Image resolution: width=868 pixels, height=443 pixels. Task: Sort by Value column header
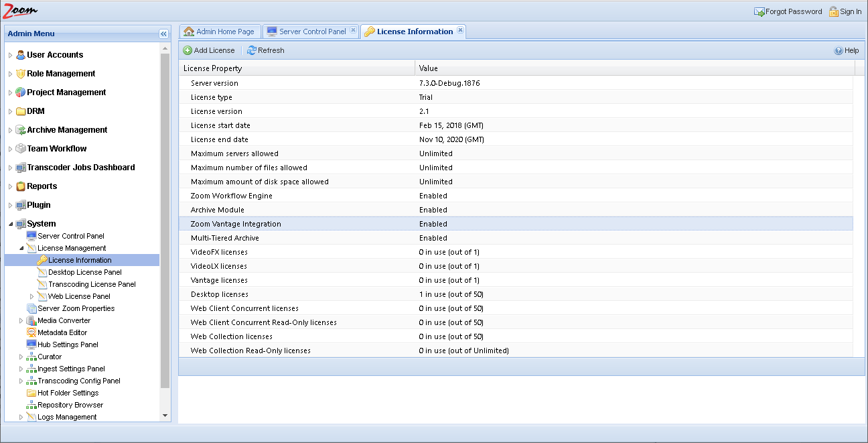click(x=635, y=68)
